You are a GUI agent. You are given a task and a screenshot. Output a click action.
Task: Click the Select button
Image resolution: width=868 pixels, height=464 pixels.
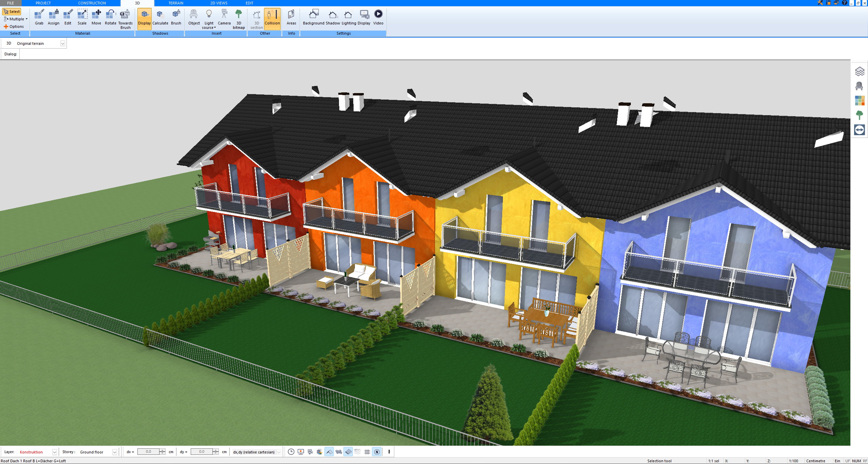12,12
